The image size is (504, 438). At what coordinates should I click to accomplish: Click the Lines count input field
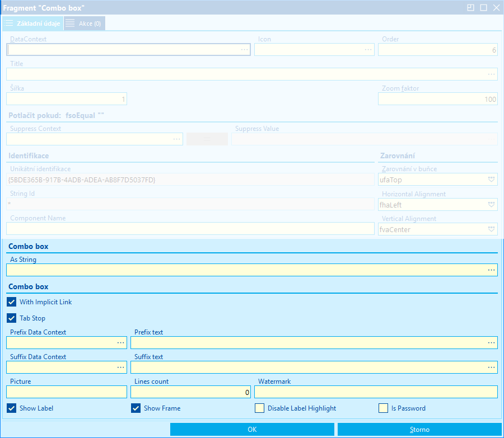point(190,392)
